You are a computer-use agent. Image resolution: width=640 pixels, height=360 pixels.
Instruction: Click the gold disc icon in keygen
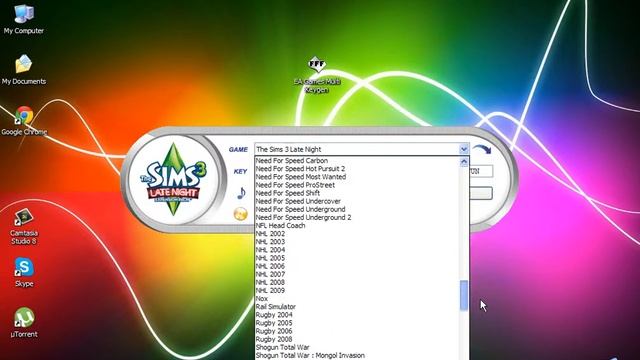(x=240, y=214)
